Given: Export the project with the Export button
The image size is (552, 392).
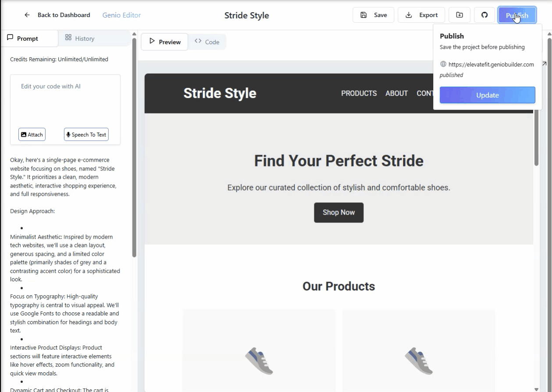Looking at the screenshot, I should click(421, 15).
